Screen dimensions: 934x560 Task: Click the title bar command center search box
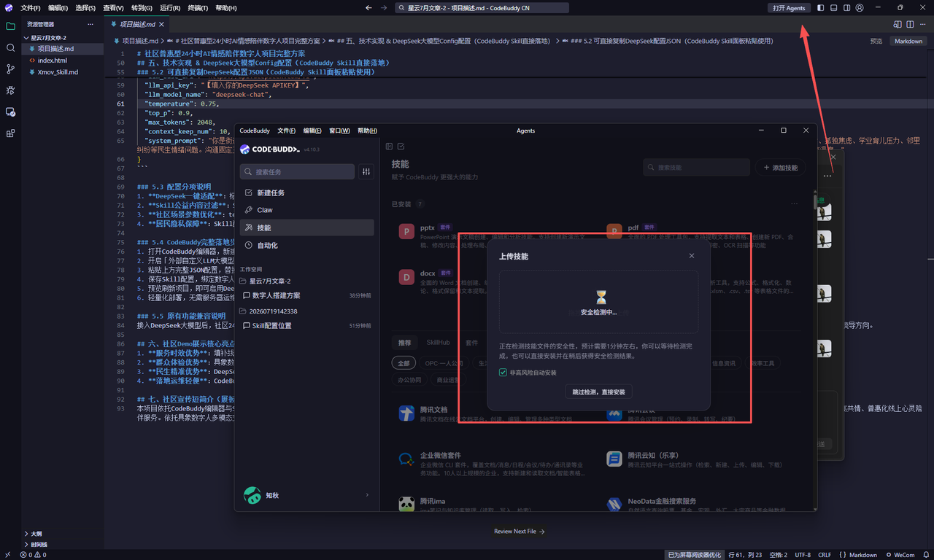482,8
